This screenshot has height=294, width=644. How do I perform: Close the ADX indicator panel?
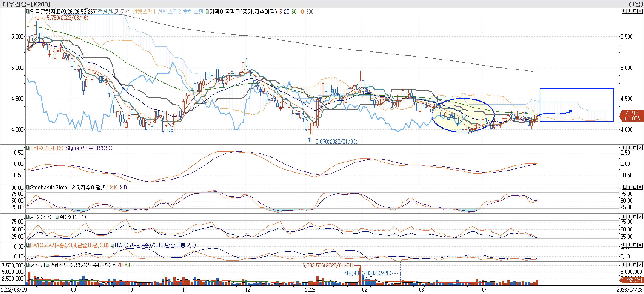point(640,217)
